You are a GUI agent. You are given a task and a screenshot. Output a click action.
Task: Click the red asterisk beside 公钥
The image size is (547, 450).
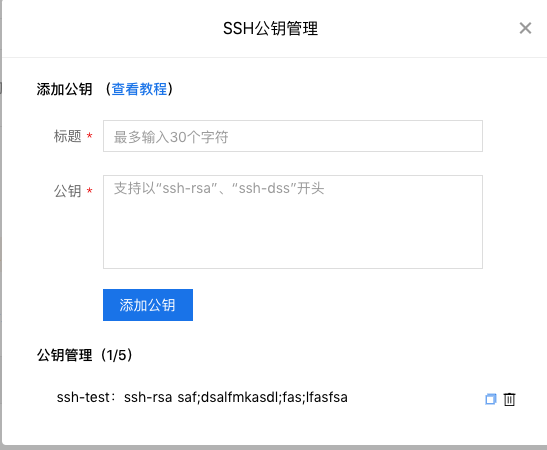click(x=90, y=191)
